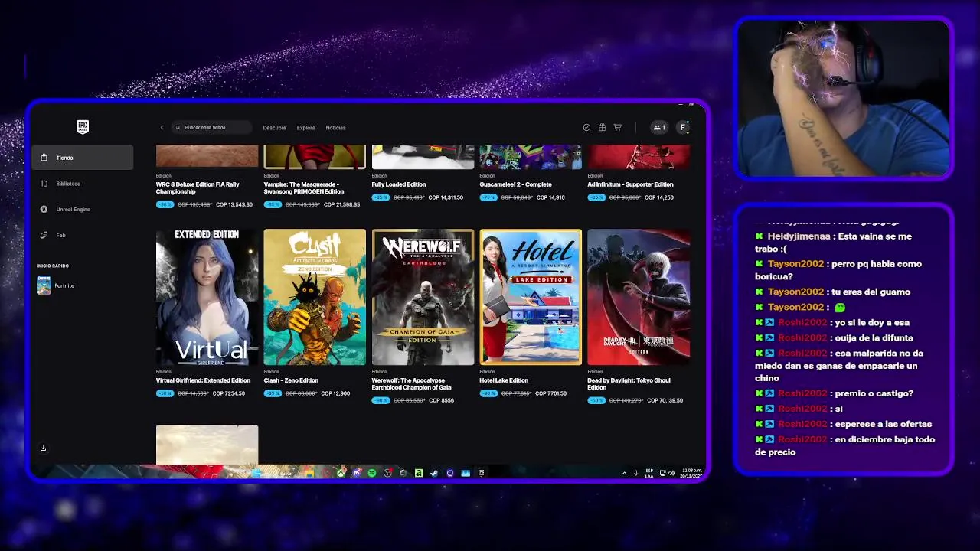Viewport: 980px width, 551px height.
Task: Open the Noticias tab
Action: point(335,128)
